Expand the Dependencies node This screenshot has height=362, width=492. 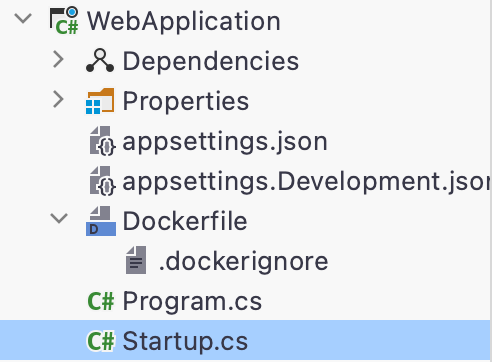click(59, 60)
